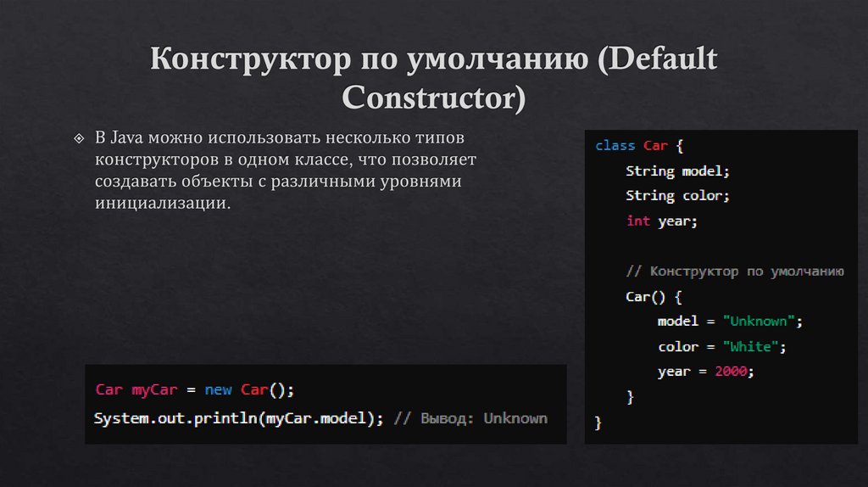The height and width of the screenshot is (487, 868).
Task: Click the comment '// Конструктор по умолчанию'
Action: pyautogui.click(x=735, y=271)
